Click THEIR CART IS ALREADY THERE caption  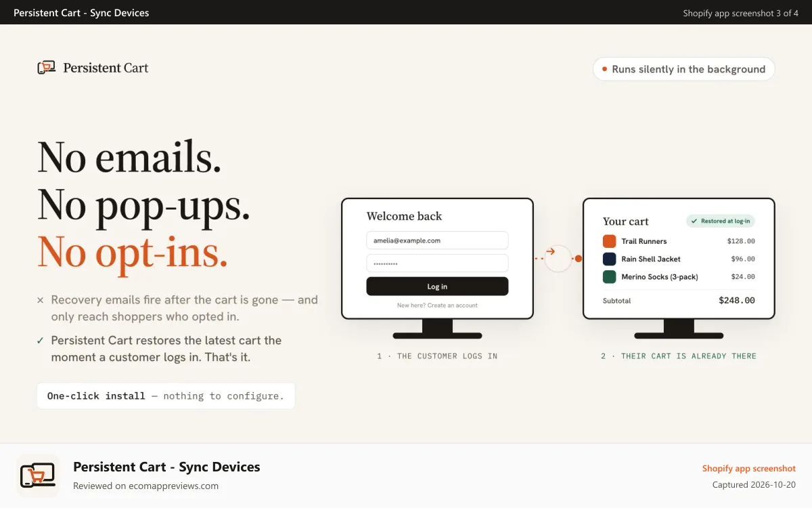click(x=689, y=356)
